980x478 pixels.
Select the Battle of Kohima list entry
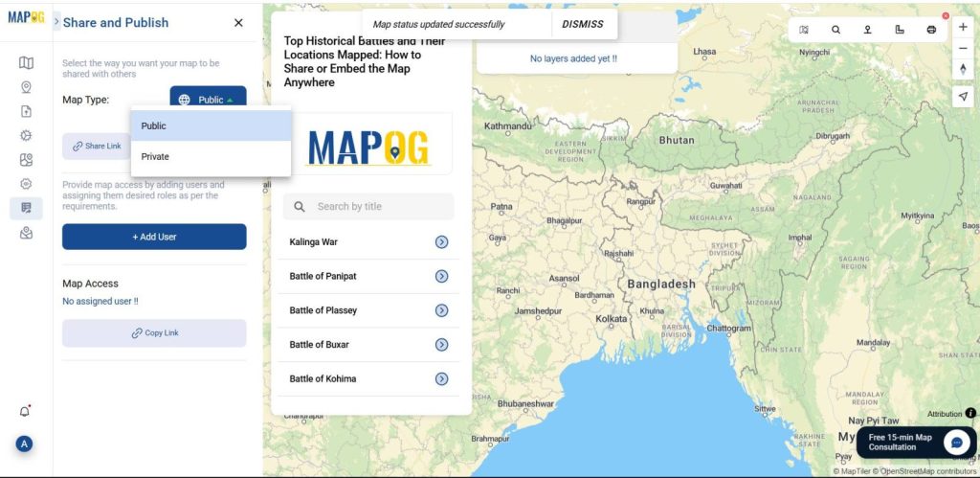pyautogui.click(x=368, y=378)
